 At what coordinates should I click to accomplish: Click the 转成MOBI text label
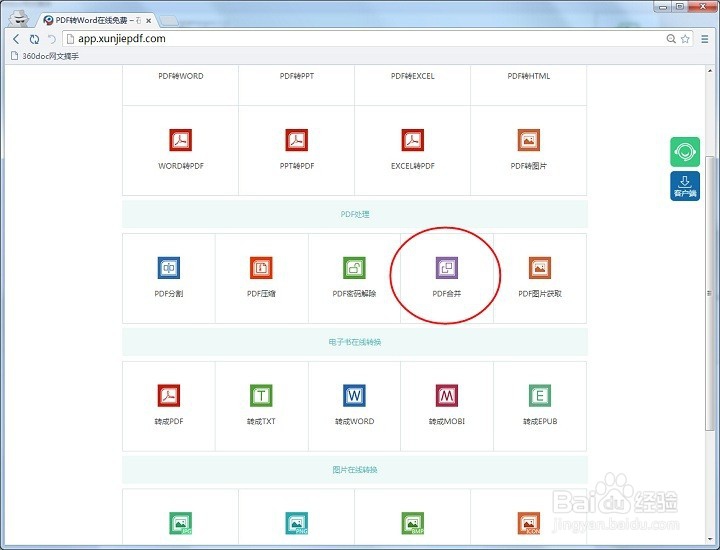coord(447,421)
